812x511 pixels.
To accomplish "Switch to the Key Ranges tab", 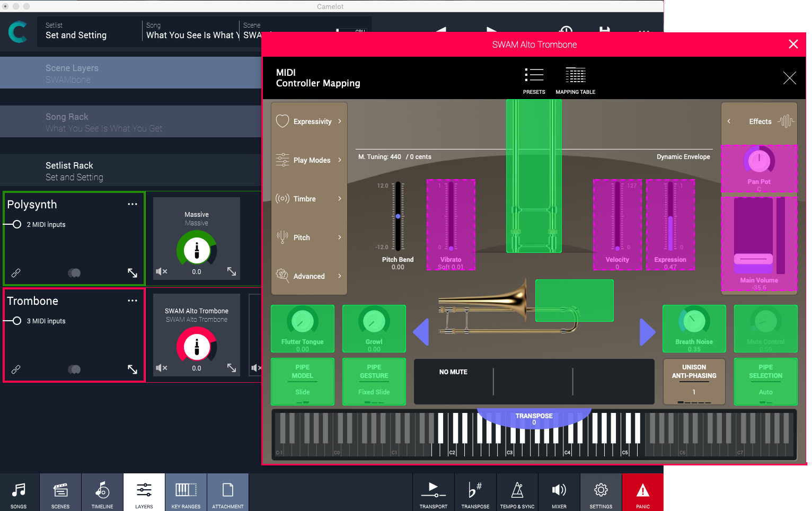I will pyautogui.click(x=186, y=492).
